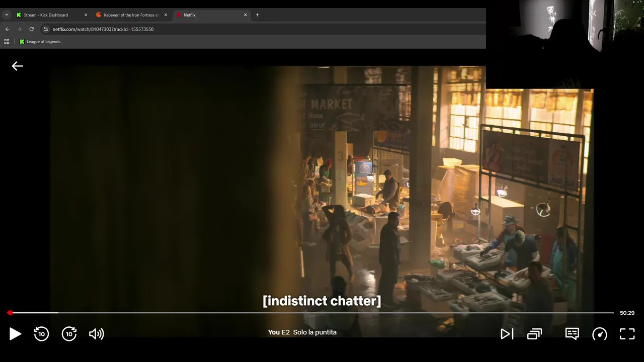Go back using Netflix player arrow
Screen dimensions: 644x362
tap(18, 66)
